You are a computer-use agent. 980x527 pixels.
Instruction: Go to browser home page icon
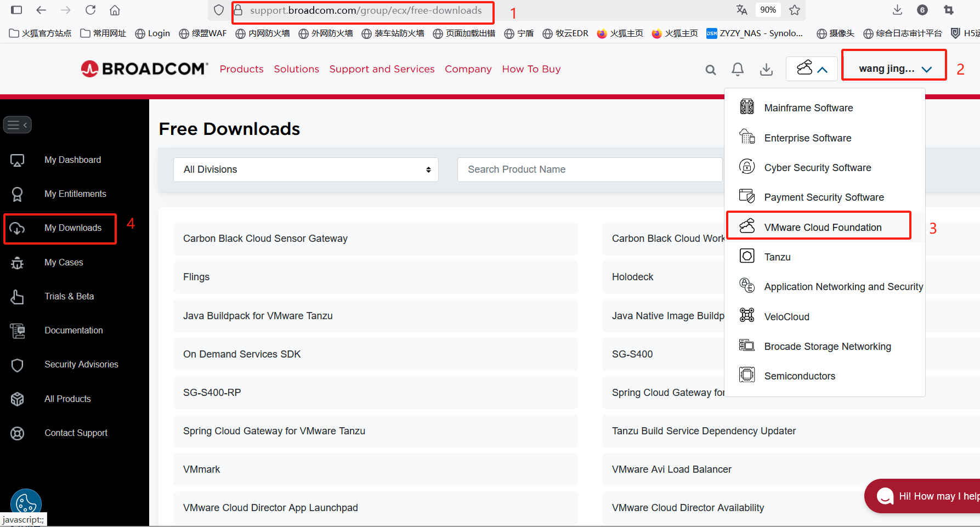[x=115, y=10]
